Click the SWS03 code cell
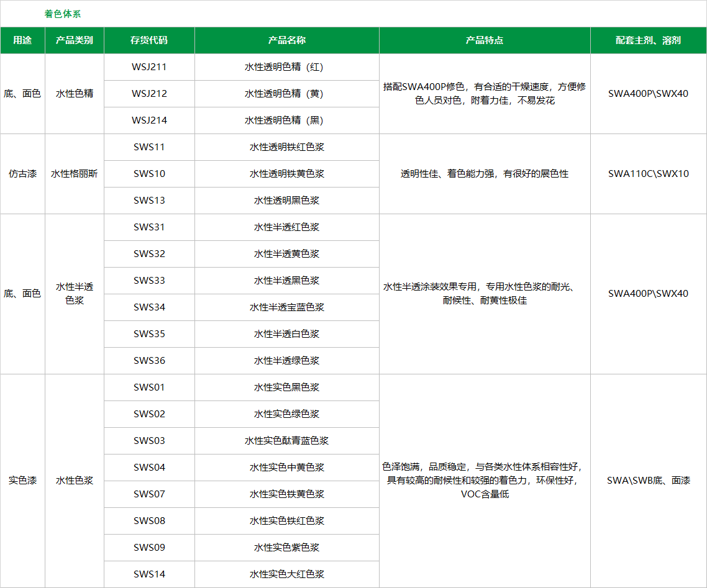The image size is (707, 588). pyautogui.click(x=149, y=441)
